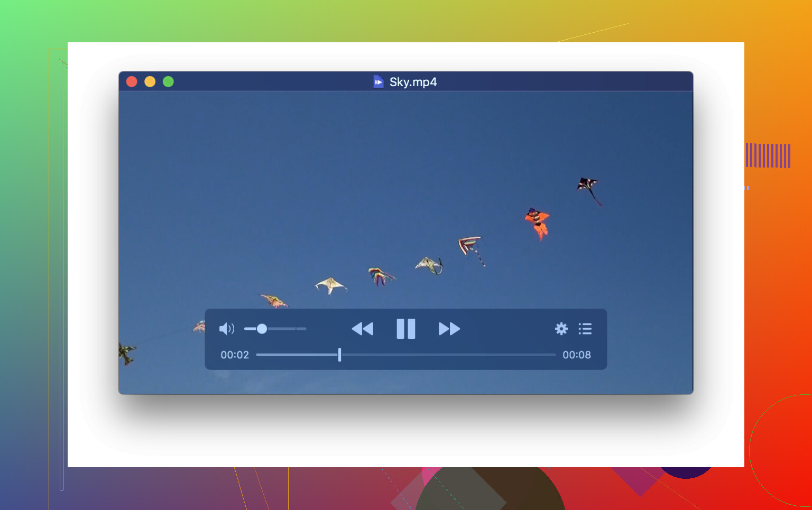Viewport: 812px width, 510px height.
Task: Click the seek bar playhead marker
Action: (x=339, y=355)
